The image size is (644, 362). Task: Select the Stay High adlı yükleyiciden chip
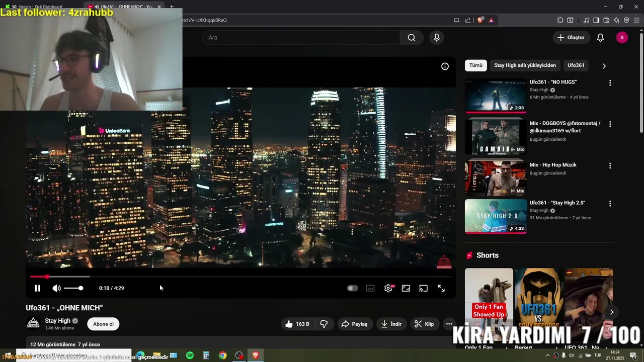525,65
